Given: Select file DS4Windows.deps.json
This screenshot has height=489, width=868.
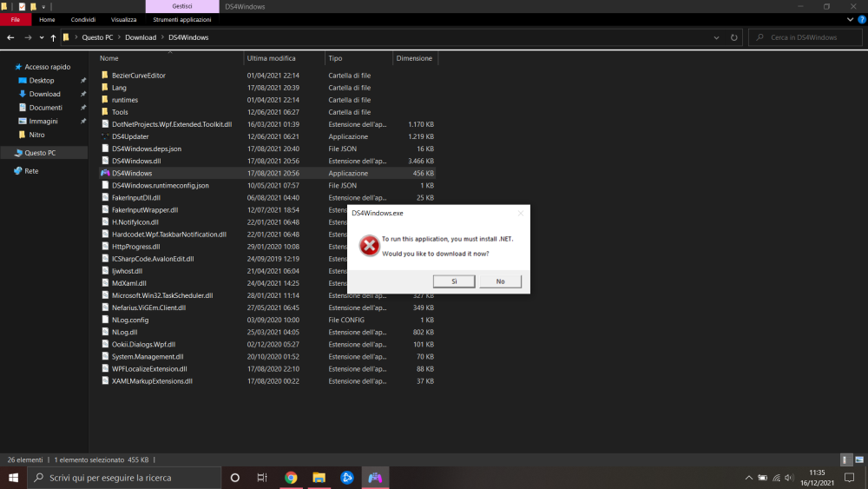Looking at the screenshot, I should [x=147, y=149].
